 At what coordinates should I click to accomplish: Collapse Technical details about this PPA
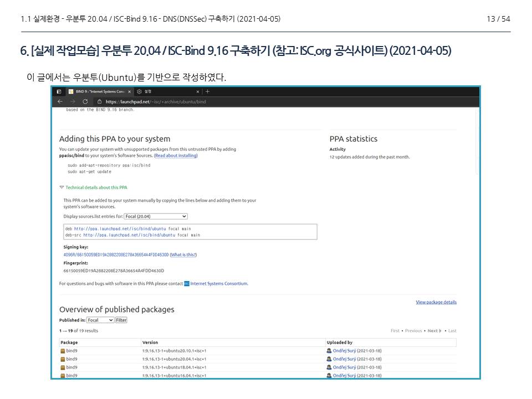pyautogui.click(x=93, y=187)
